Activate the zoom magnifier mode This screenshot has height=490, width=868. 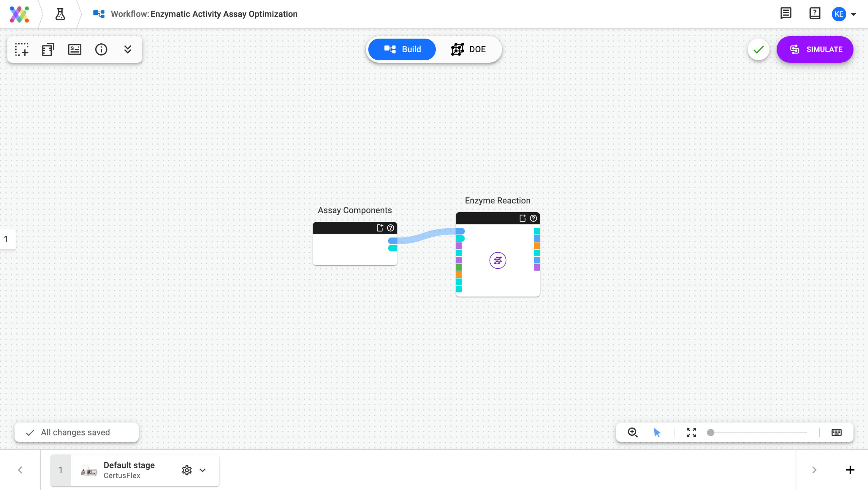pos(632,432)
